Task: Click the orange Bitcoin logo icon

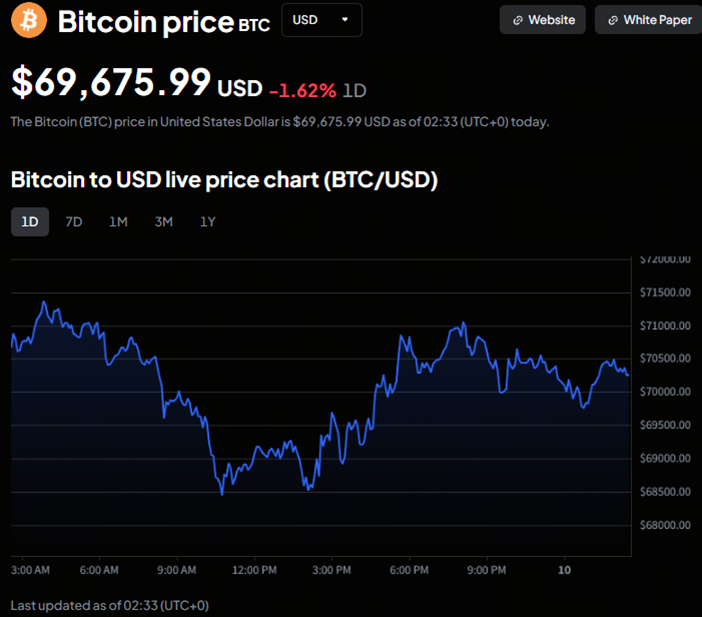Action: (27, 21)
